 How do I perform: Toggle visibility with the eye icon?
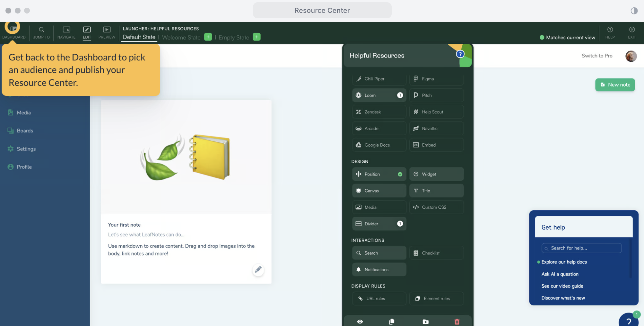(360, 321)
